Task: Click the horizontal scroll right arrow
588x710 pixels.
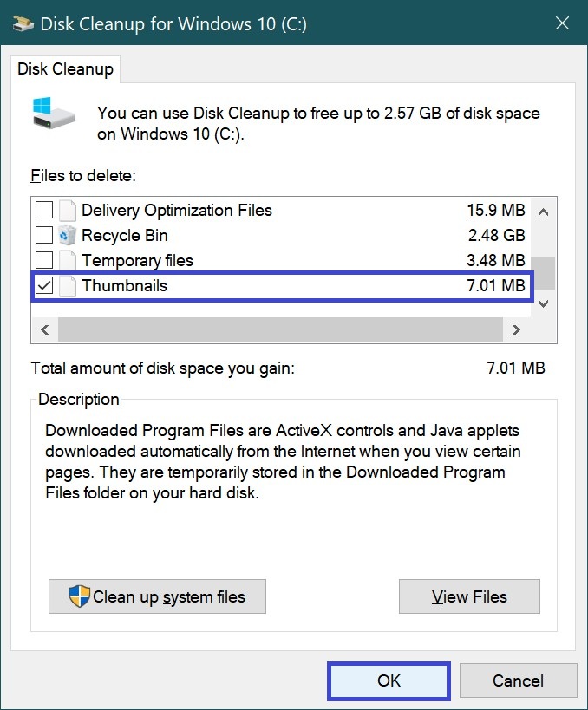Action: pos(516,329)
